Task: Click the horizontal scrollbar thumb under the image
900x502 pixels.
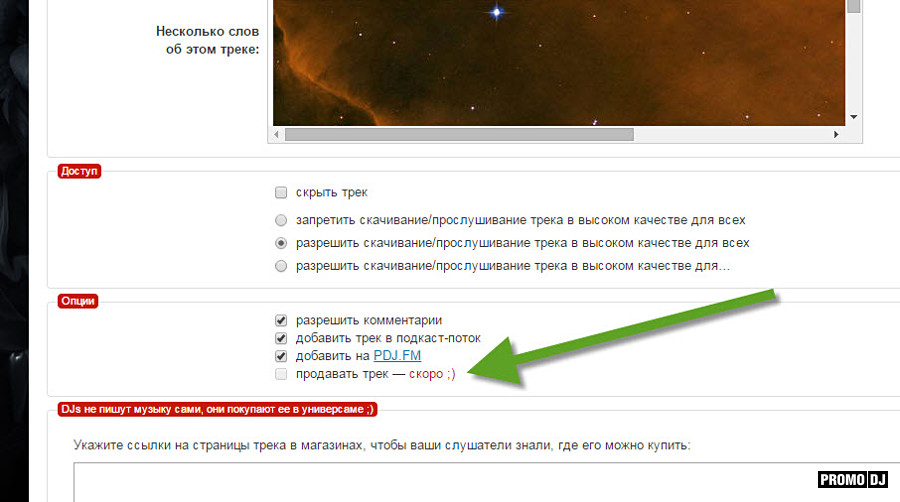Action: pos(458,134)
